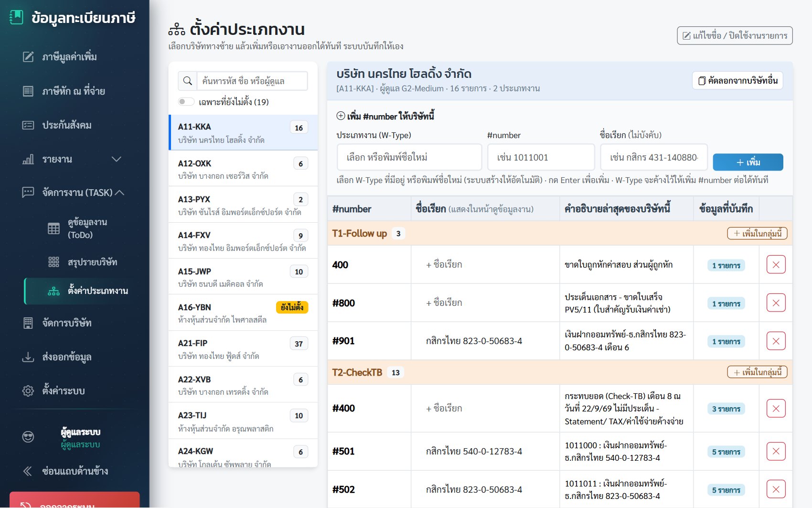Click the #number input field
The width and height of the screenshot is (812, 508).
541,157
